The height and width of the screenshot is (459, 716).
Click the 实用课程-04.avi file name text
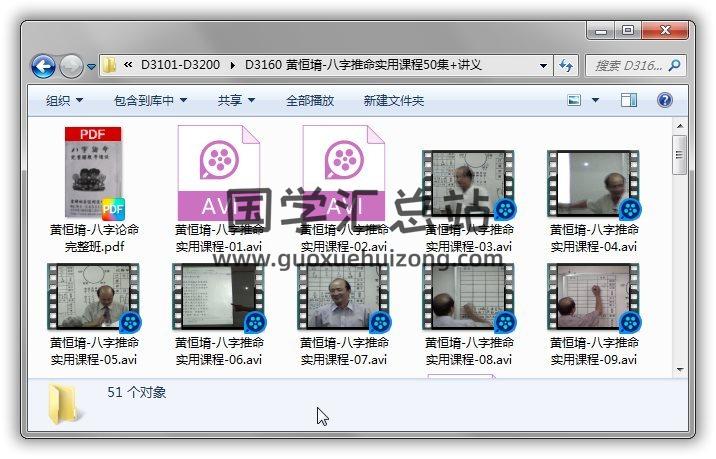pos(594,247)
